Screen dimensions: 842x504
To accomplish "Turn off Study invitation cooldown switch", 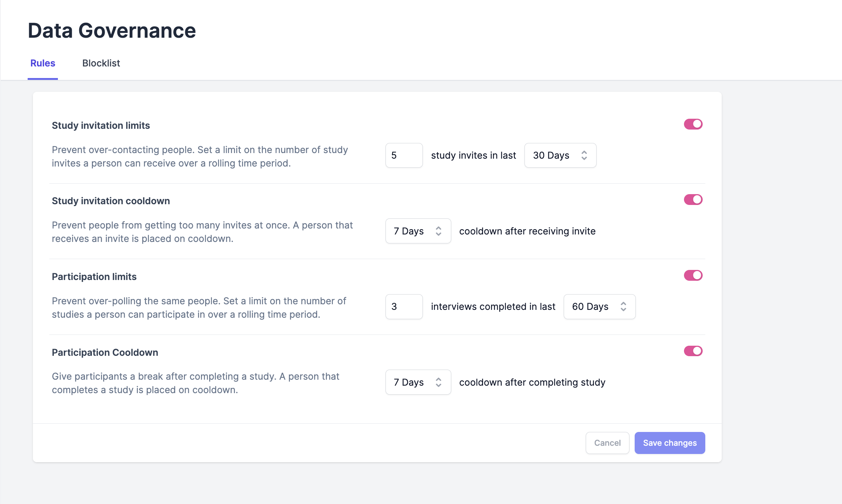I will 693,200.
